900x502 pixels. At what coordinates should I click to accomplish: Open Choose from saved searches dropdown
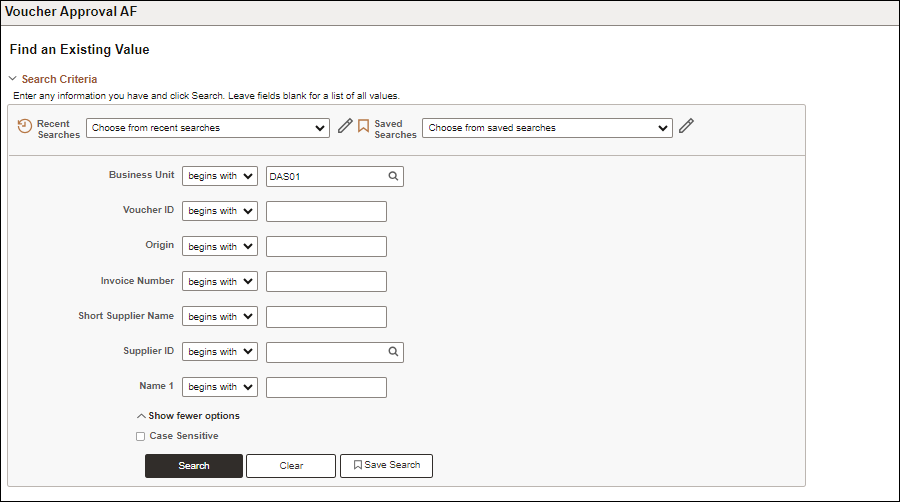click(548, 128)
